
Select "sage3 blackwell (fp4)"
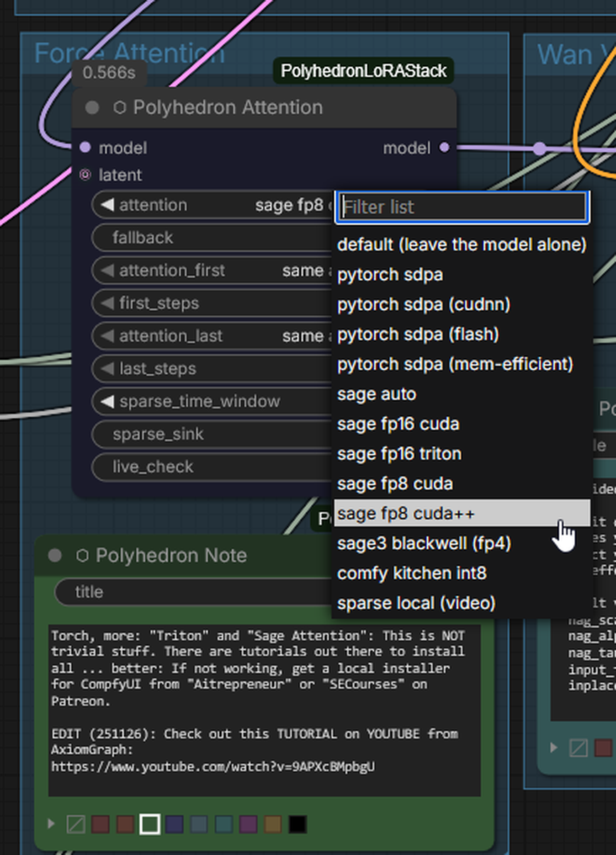pos(462,543)
